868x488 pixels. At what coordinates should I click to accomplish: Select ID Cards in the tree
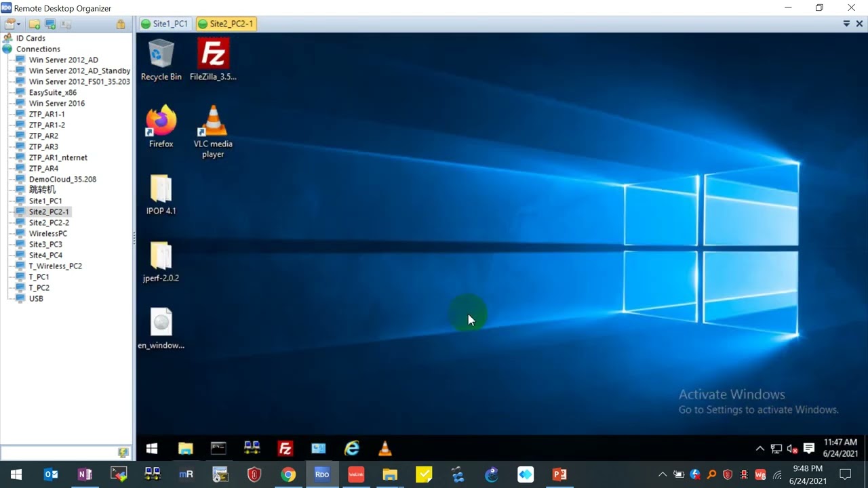[x=31, y=39]
